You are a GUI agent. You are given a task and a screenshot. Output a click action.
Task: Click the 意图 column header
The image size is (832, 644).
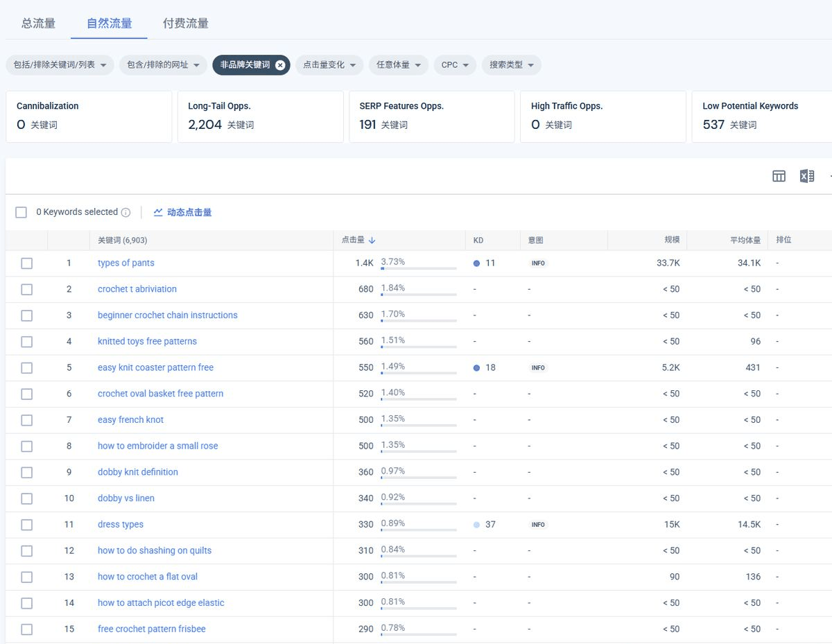point(535,241)
